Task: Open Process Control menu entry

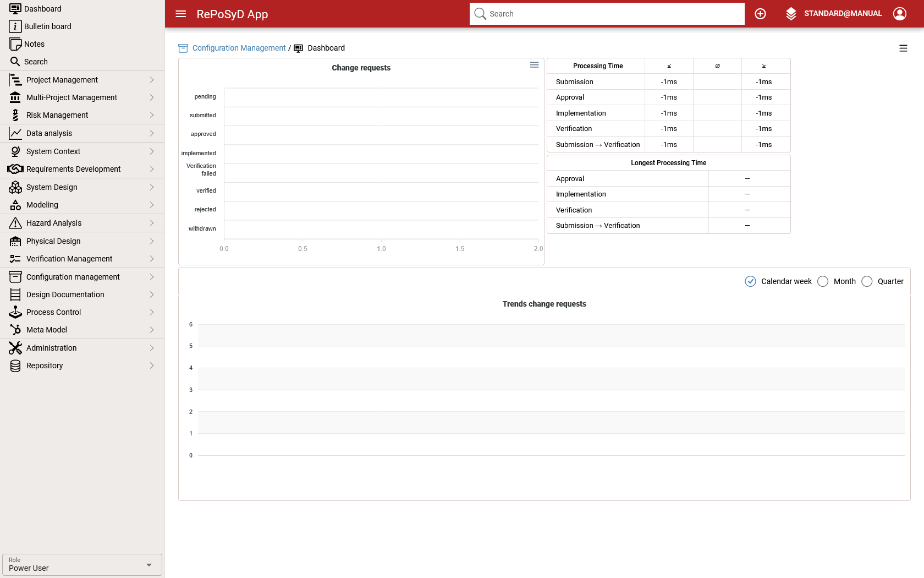Action: pos(82,312)
